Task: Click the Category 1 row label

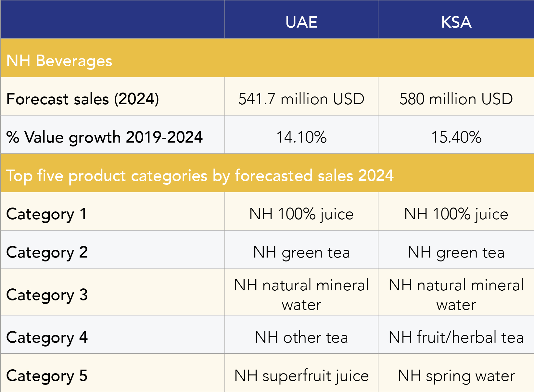Action: tap(46, 214)
